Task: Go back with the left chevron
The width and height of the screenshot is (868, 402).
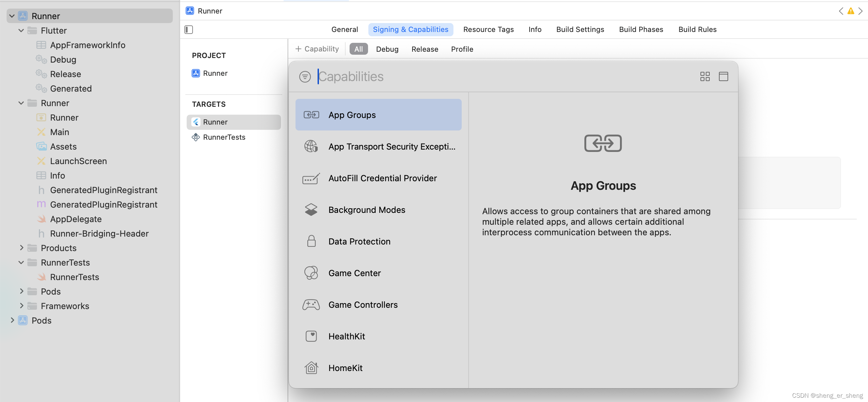Action: [841, 11]
